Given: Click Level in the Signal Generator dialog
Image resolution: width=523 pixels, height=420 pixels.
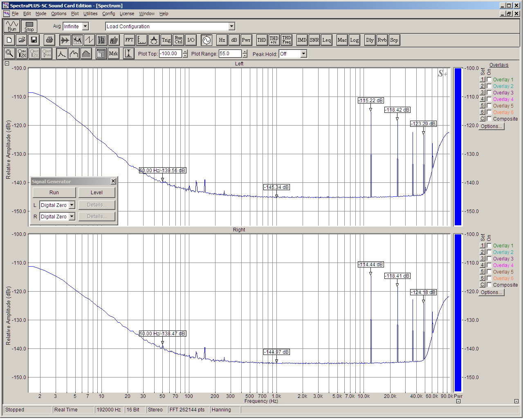Looking at the screenshot, I should (x=97, y=193).
